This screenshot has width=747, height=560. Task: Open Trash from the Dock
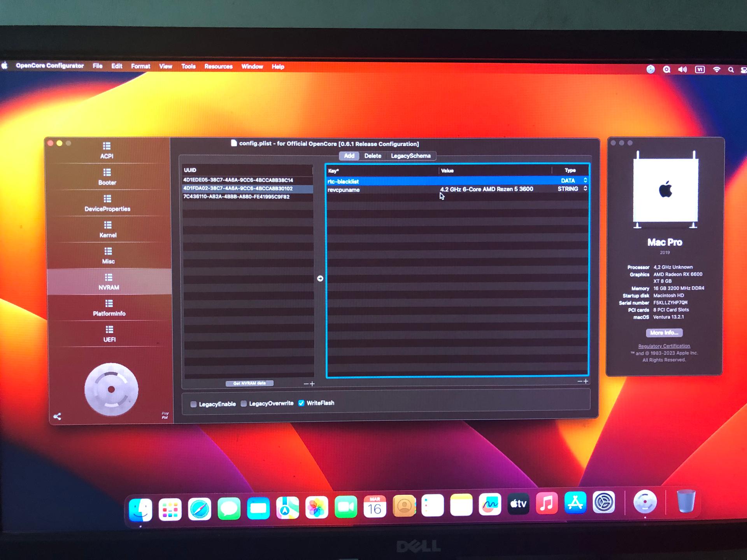[x=686, y=501]
